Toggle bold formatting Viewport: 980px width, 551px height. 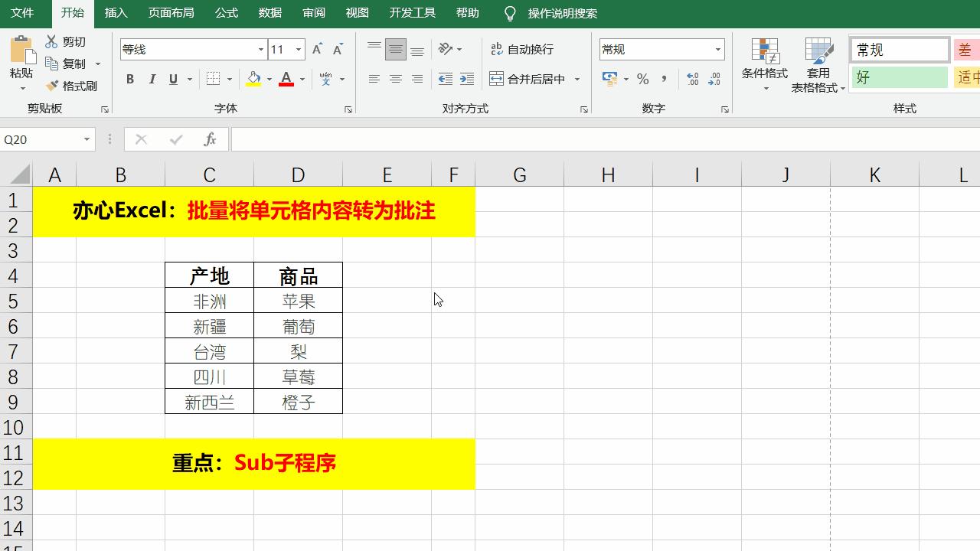tap(130, 79)
